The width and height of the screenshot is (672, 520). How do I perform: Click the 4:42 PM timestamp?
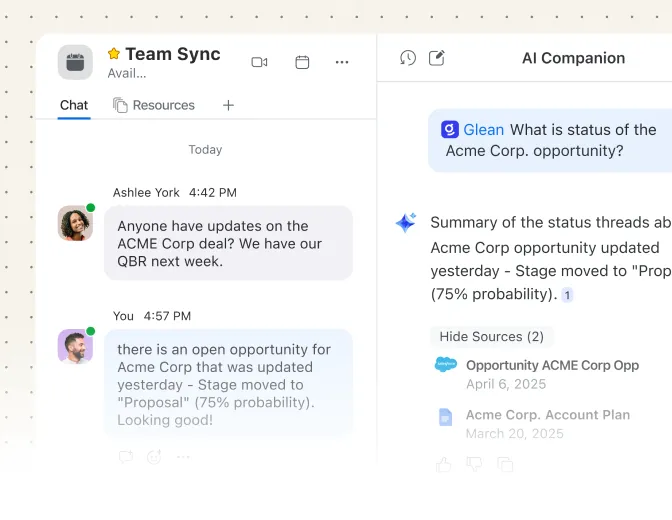(x=213, y=192)
